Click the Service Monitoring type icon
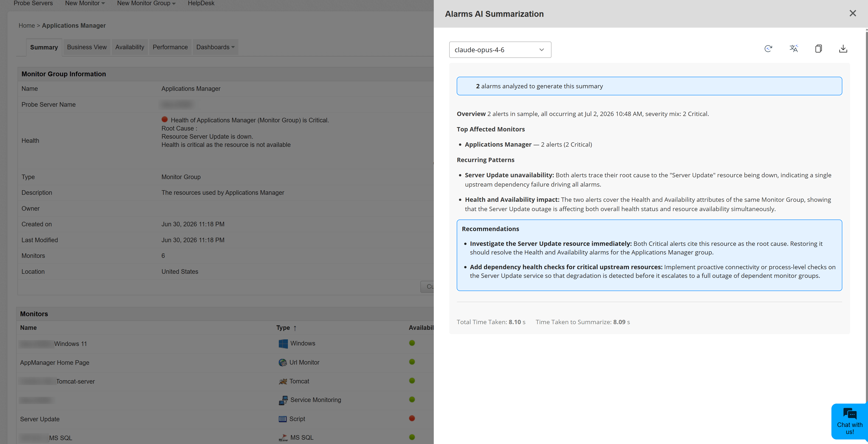Viewport: 868px width, 444px height. coord(283,400)
